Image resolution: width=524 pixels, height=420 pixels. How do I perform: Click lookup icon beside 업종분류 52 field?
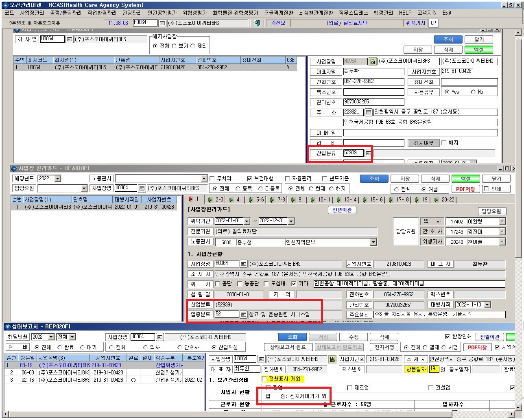(x=243, y=315)
